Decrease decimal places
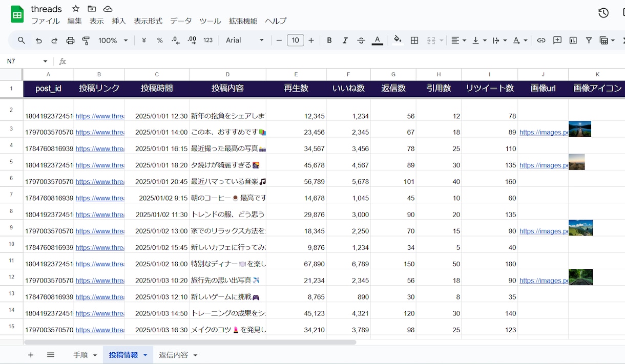 tap(176, 40)
